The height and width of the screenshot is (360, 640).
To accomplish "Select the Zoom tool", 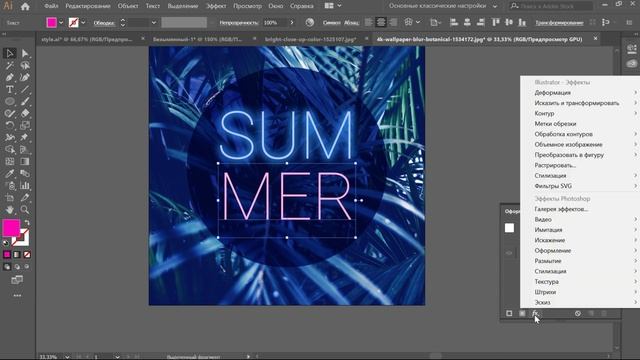I will pos(25,210).
